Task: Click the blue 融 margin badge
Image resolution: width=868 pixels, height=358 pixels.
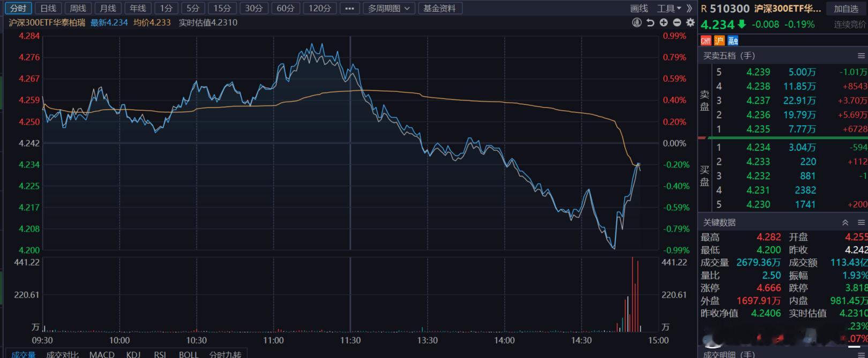Action: click(x=733, y=41)
